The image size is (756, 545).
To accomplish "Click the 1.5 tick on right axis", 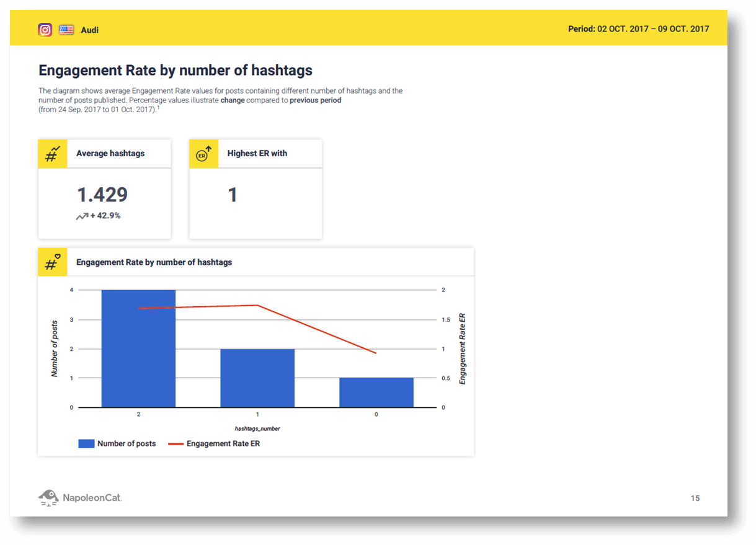I will pos(446,320).
